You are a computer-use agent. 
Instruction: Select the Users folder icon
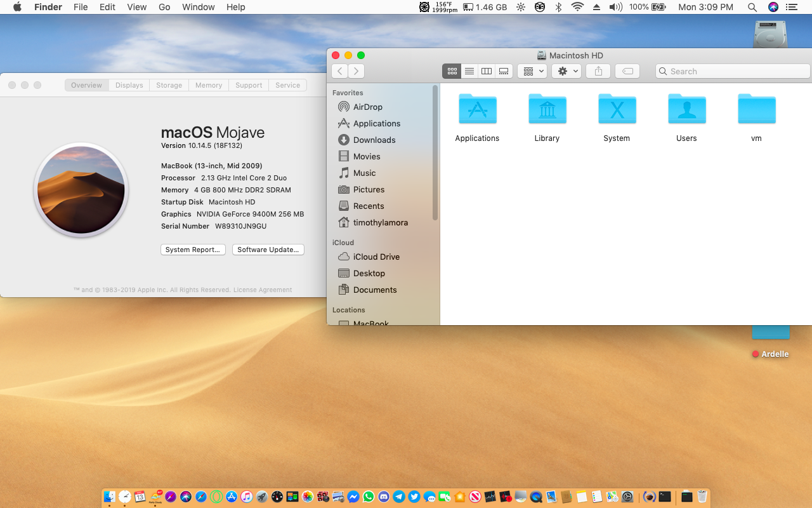(x=686, y=109)
